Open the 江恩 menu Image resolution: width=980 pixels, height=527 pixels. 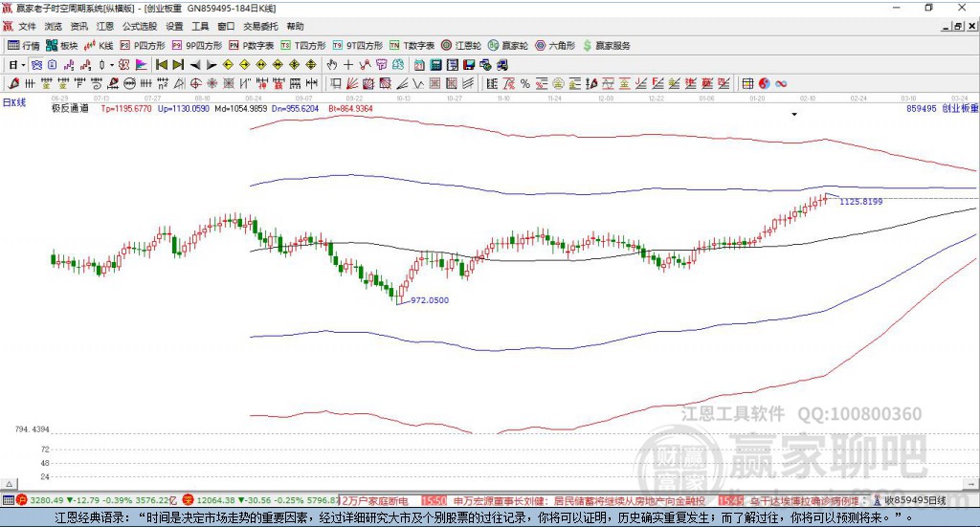[104, 26]
